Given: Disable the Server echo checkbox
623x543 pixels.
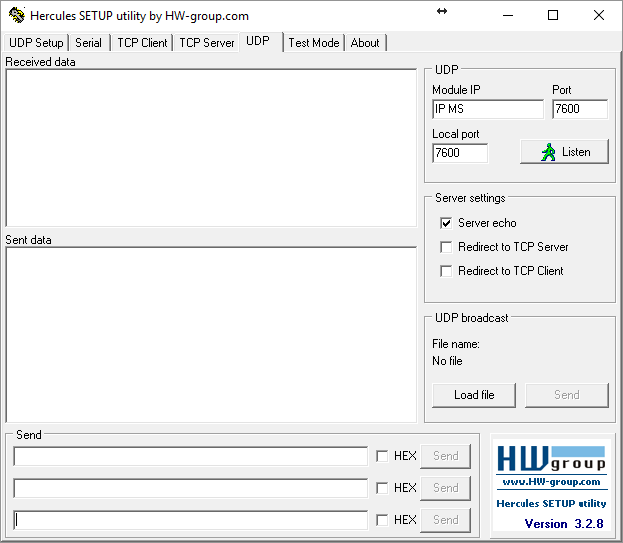Looking at the screenshot, I should click(x=446, y=223).
